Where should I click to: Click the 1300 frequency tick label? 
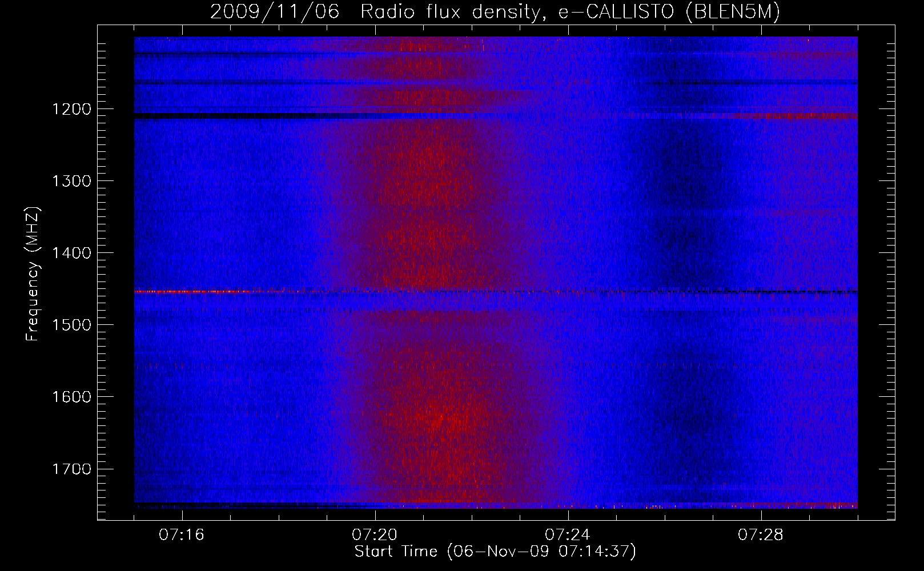(x=71, y=181)
